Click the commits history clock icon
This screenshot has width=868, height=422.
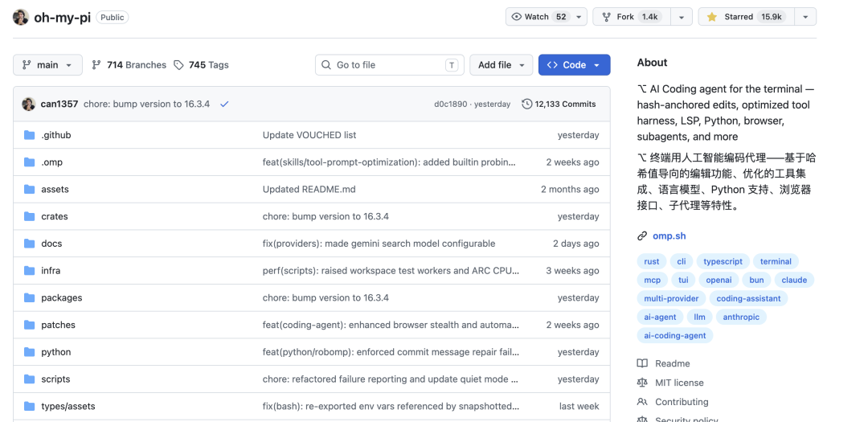tap(527, 104)
